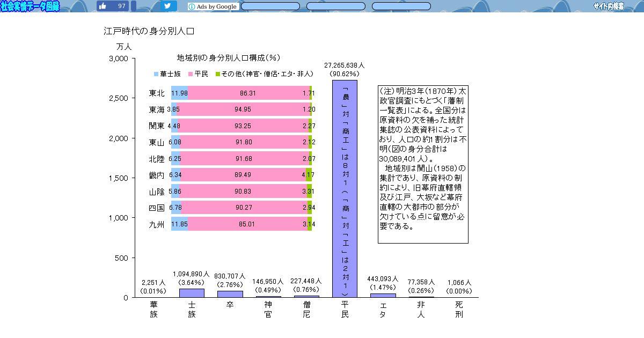
Task: Click the value 89.49 in 畿内 bar
Action: pyautogui.click(x=243, y=175)
